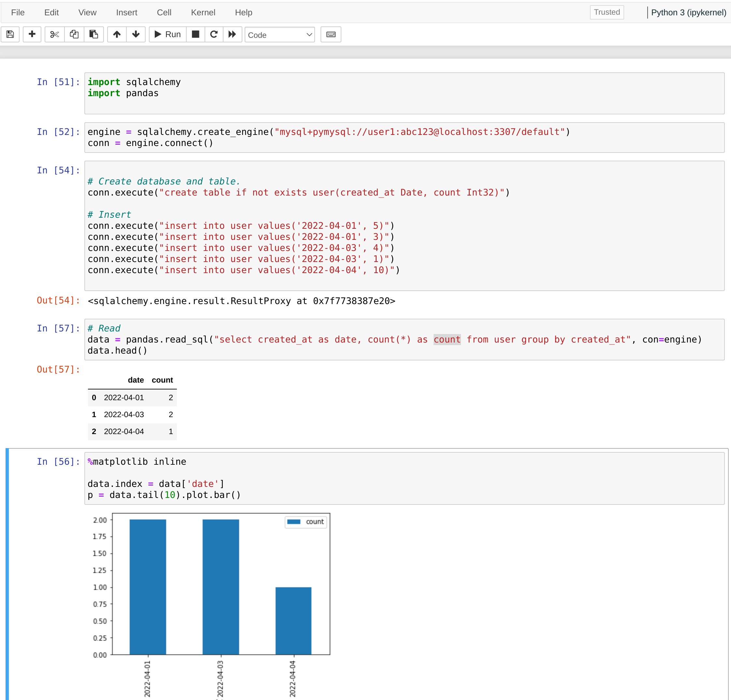731x700 pixels.
Task: Open the Code cell type dropdown
Action: pos(280,35)
